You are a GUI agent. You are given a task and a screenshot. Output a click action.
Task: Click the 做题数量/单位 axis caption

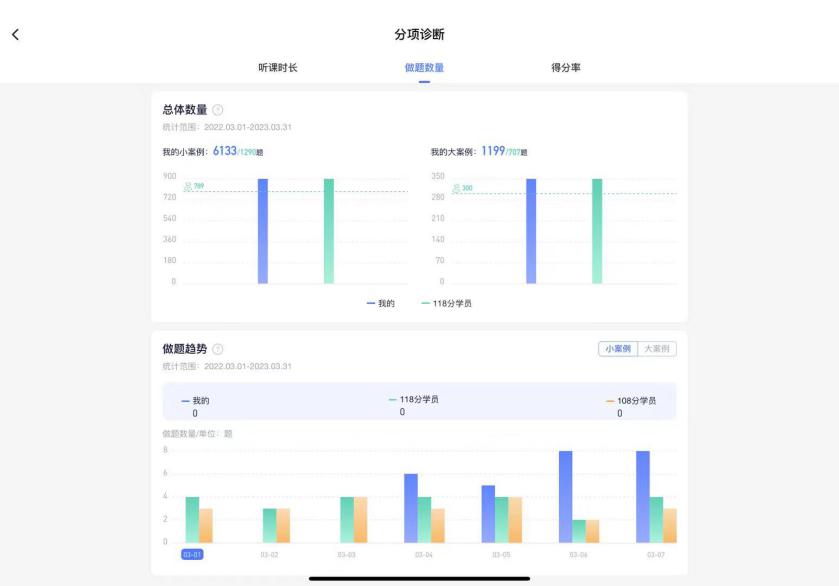(x=197, y=434)
